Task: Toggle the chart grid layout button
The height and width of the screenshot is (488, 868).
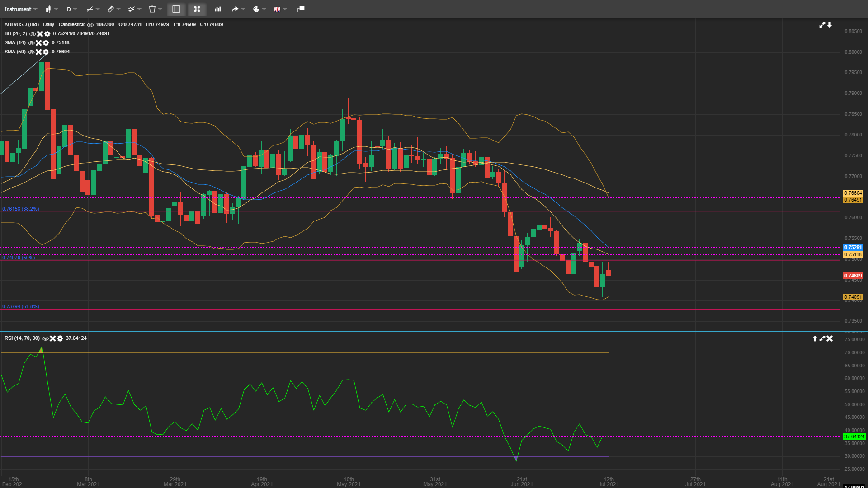Action: 176,9
